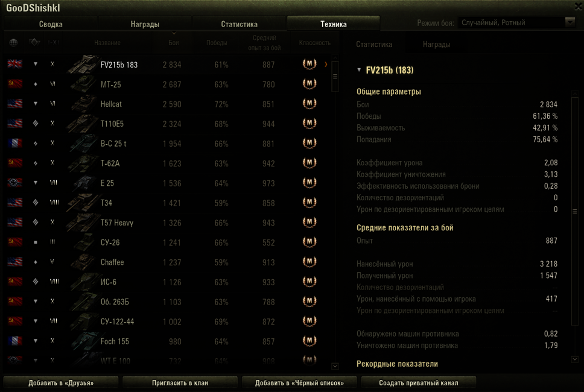This screenshot has width=584, height=392.
Task: Click the T57 Heavy tank thumbnail
Action: coord(83,223)
